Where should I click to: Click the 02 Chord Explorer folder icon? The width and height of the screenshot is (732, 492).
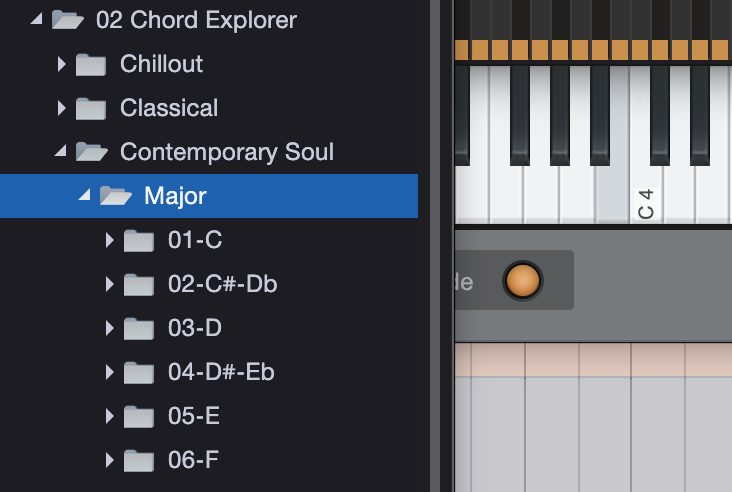tap(67, 19)
